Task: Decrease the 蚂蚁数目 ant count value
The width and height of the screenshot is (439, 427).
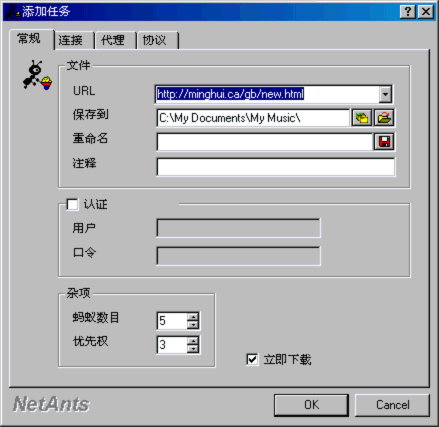Action: [x=193, y=325]
